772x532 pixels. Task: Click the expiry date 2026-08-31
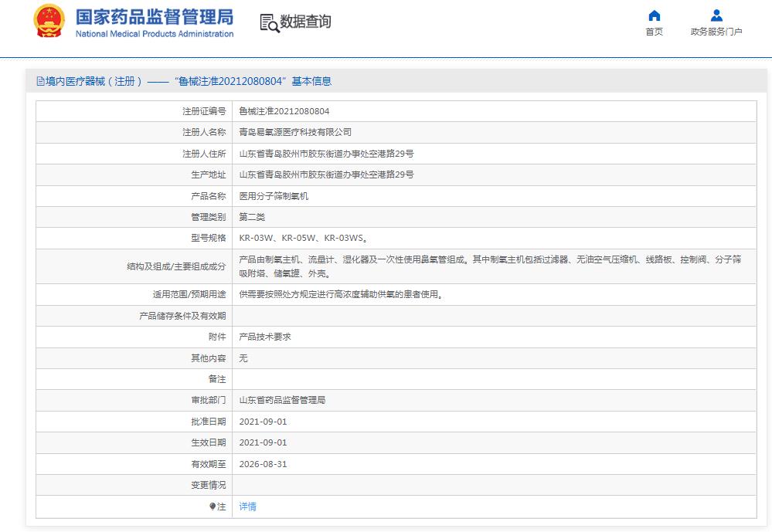pos(263,464)
